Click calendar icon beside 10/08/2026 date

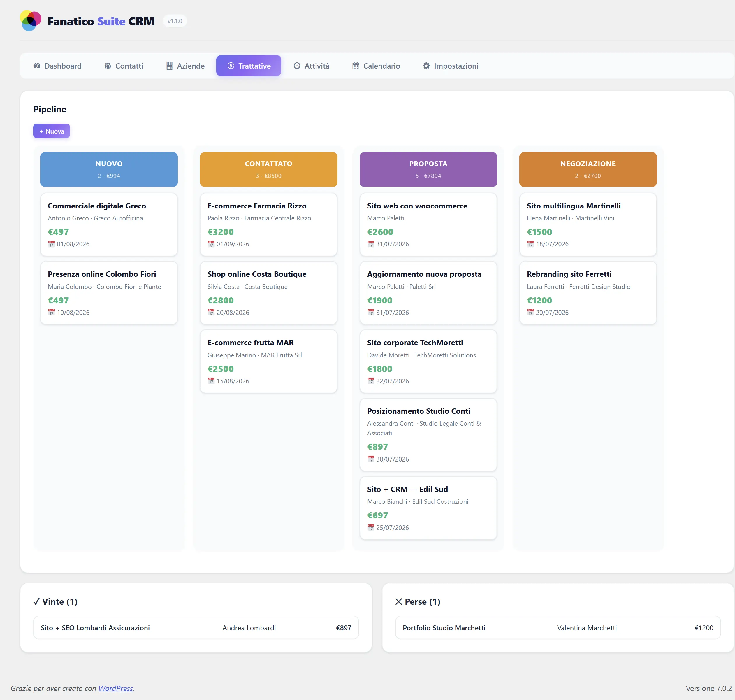click(52, 312)
